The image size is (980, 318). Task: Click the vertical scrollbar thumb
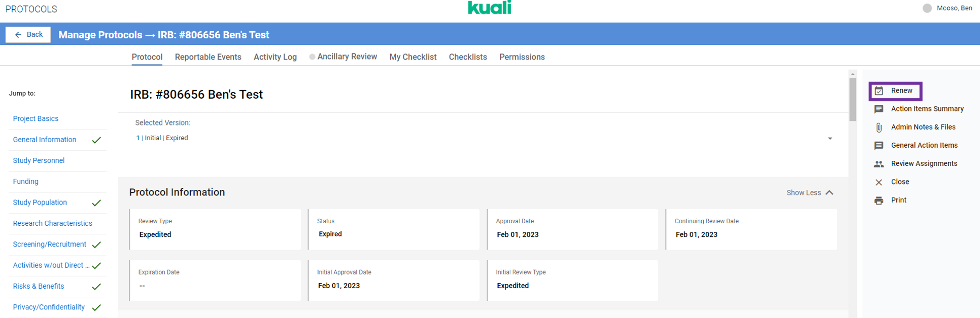[x=852, y=98]
